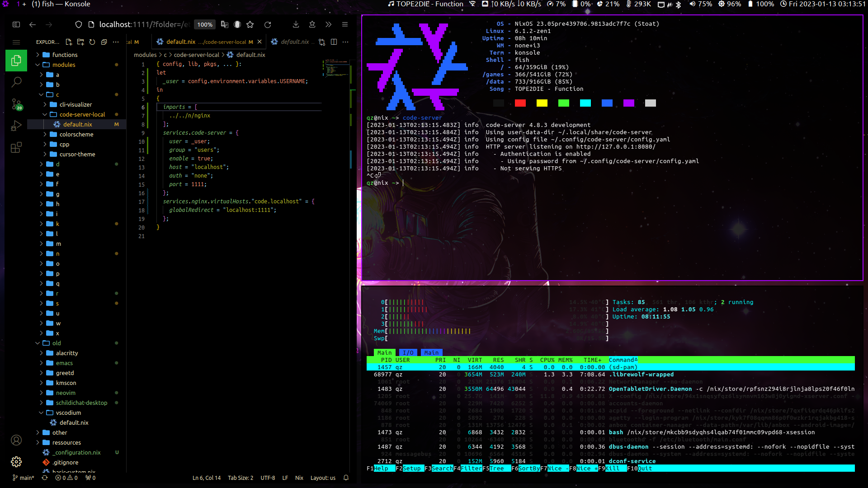The height and width of the screenshot is (488, 868).
Task: Split the editor to the right
Action: click(334, 42)
